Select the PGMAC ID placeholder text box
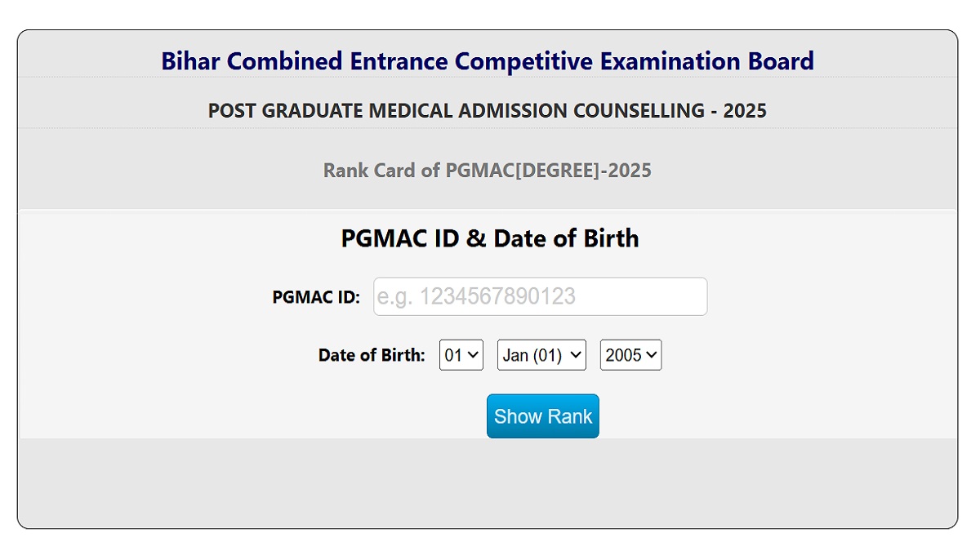Viewport: 980px width, 551px height. 540,296
